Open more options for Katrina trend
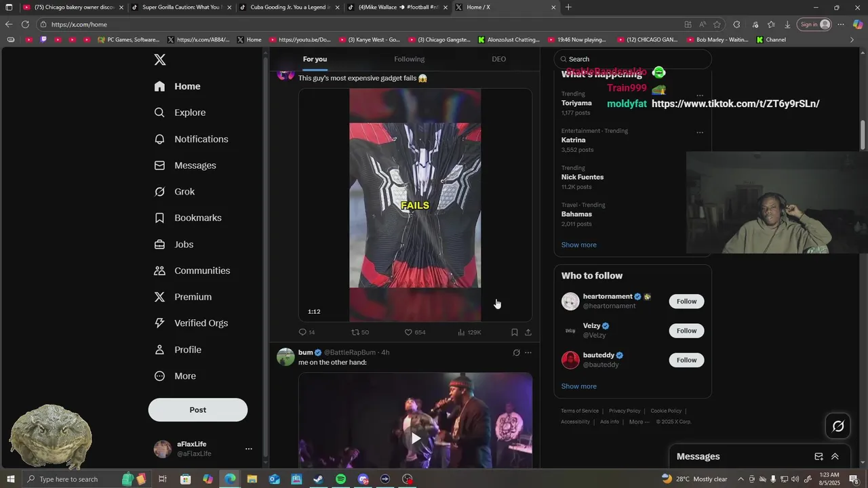 pos(700,132)
